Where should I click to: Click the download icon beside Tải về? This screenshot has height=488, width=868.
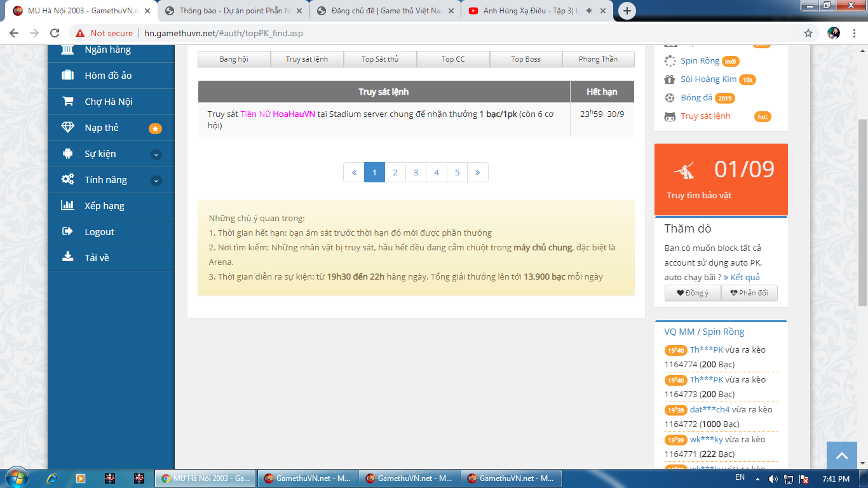67,257
